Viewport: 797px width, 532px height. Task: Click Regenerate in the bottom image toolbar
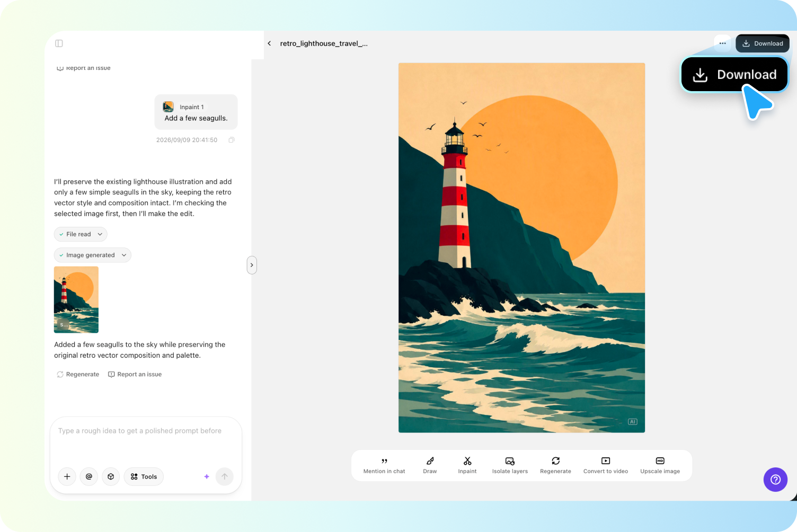click(555, 465)
